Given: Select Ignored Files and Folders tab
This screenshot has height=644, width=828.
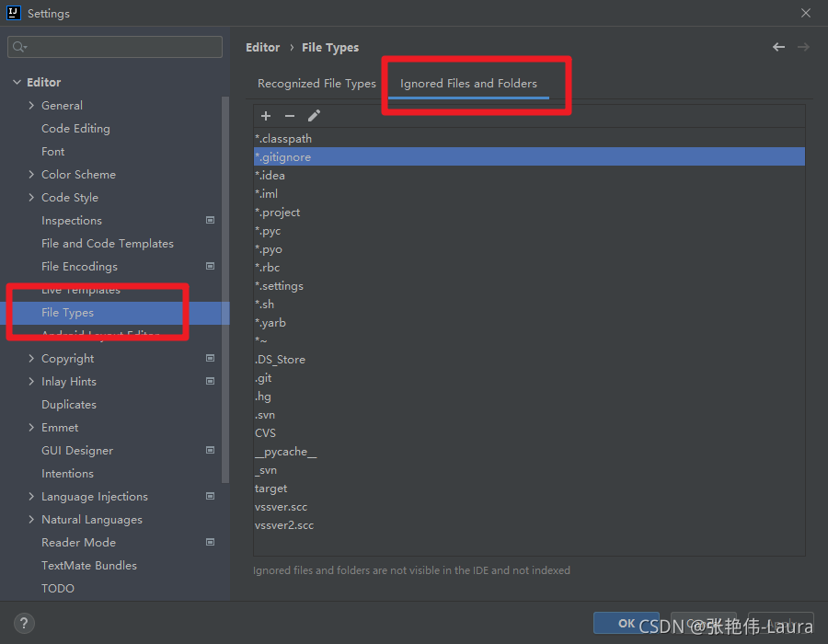Looking at the screenshot, I should click(x=468, y=84).
